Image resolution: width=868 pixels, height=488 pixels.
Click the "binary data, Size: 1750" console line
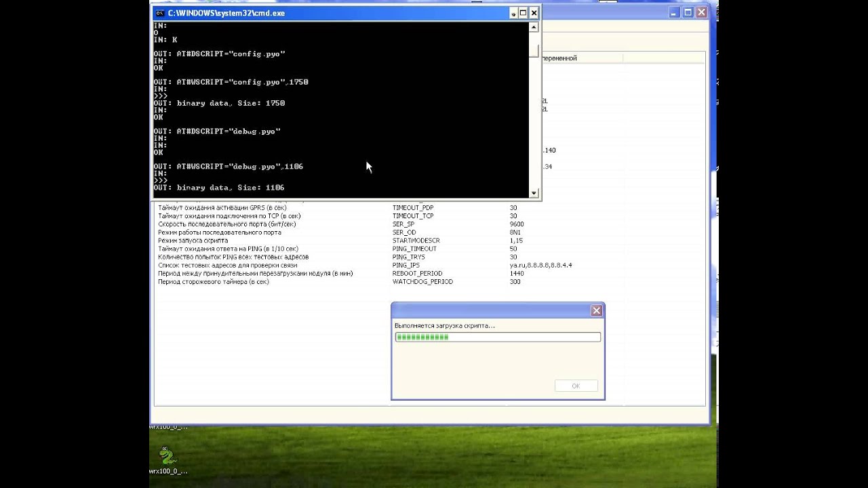click(219, 103)
